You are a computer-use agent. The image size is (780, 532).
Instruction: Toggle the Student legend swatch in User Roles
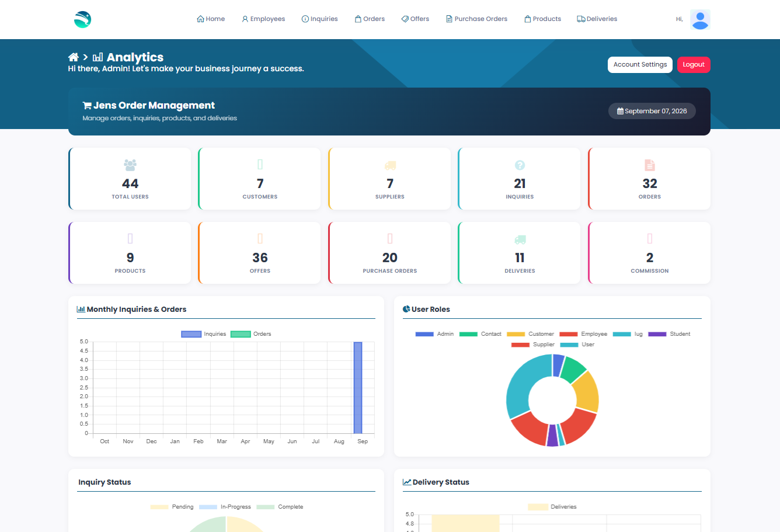[657, 334]
